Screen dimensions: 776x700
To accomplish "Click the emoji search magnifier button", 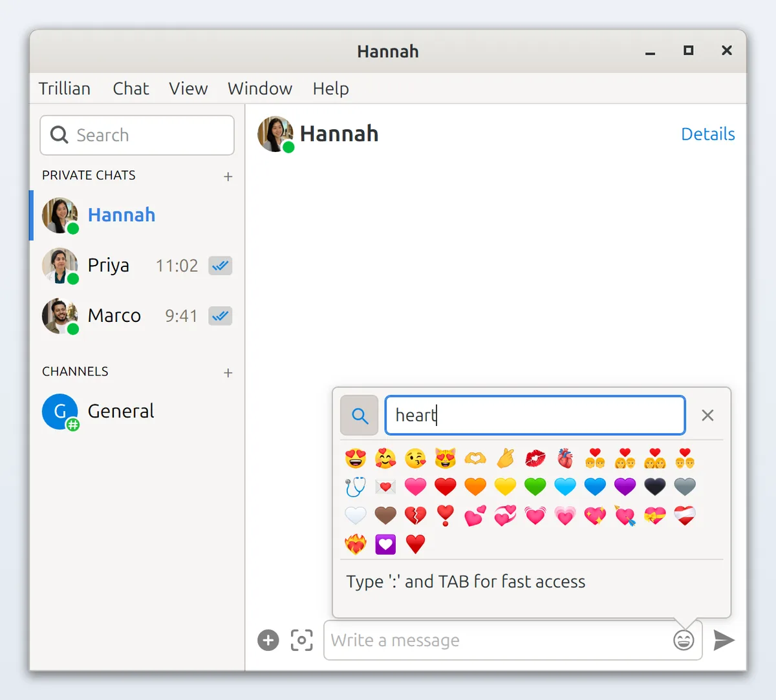I will pyautogui.click(x=360, y=416).
